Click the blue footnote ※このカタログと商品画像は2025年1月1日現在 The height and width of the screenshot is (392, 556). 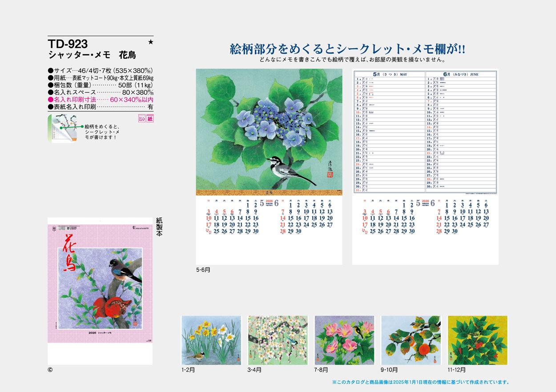point(421,382)
